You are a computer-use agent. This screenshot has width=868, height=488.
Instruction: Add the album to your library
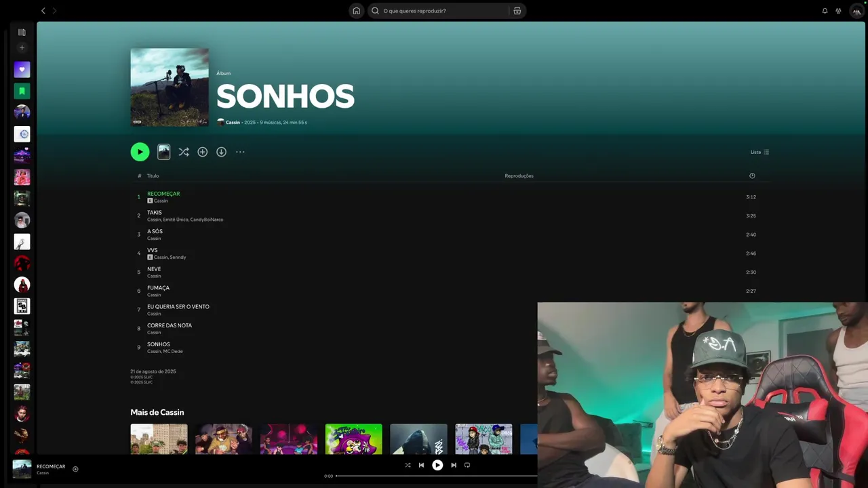point(202,152)
